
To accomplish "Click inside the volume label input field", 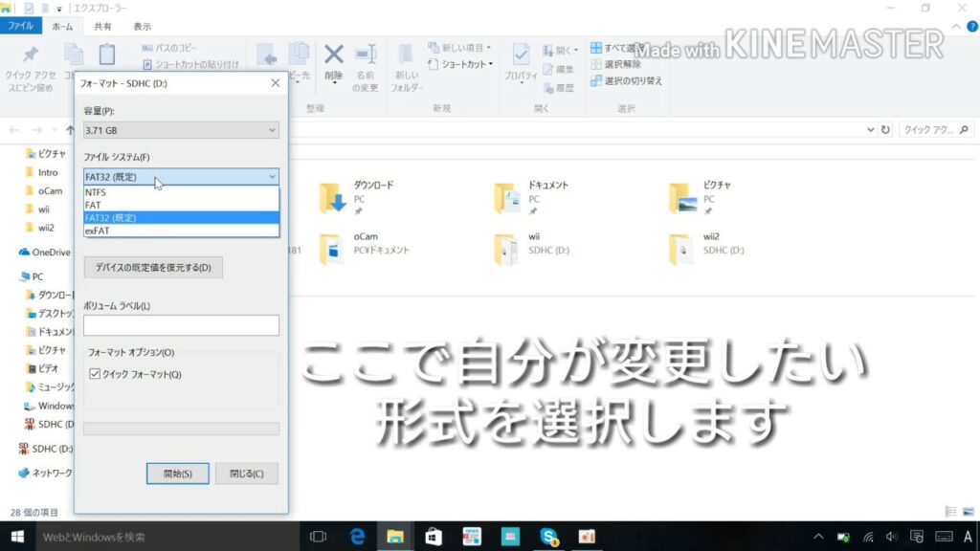I will click(180, 325).
